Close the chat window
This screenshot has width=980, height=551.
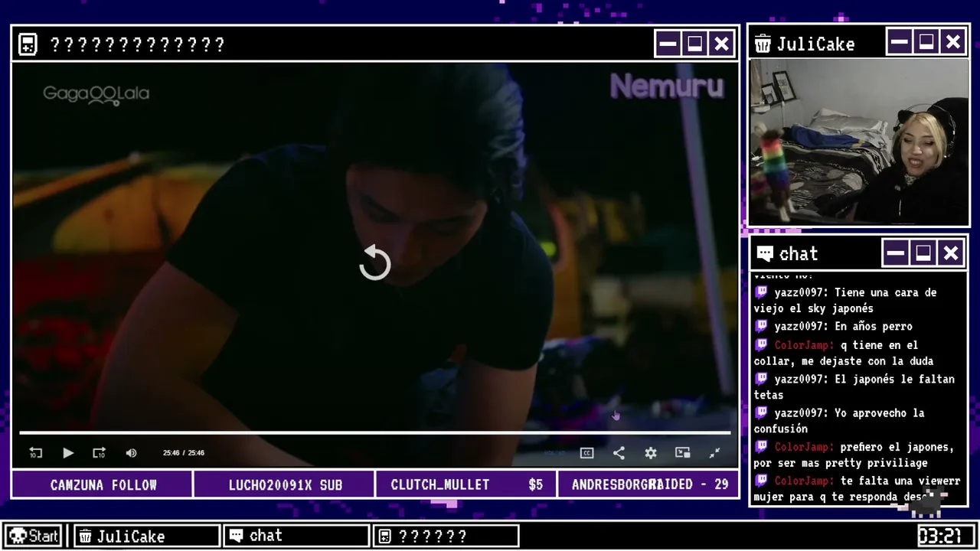click(950, 253)
